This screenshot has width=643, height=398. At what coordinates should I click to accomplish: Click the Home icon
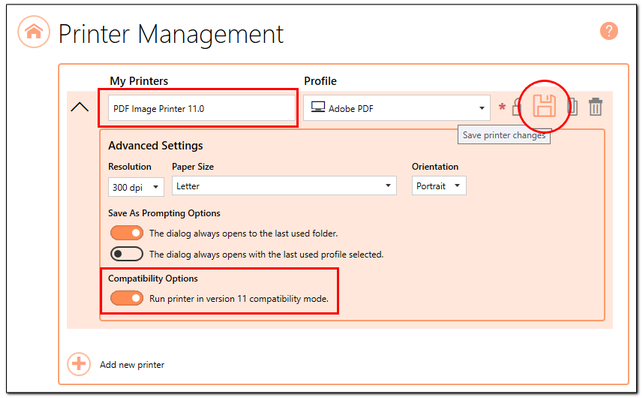pyautogui.click(x=34, y=32)
